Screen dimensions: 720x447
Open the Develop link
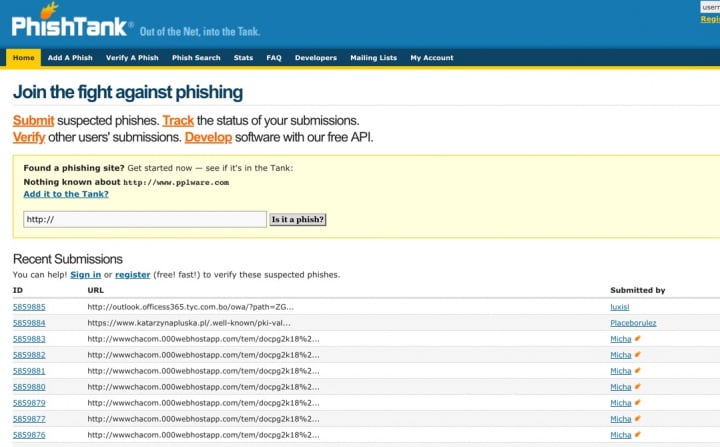[208, 137]
